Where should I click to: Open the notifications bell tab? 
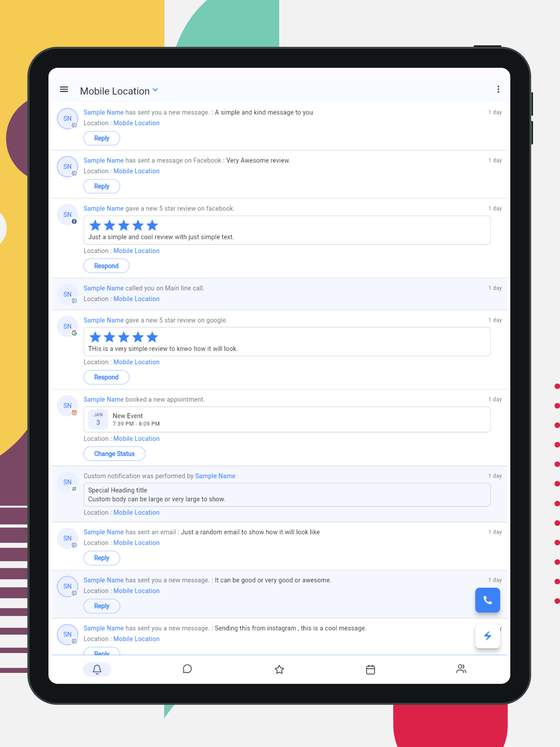tap(97, 669)
